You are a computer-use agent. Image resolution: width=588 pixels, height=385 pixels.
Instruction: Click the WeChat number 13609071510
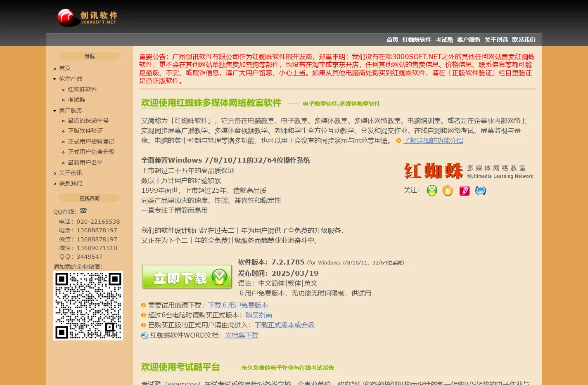pyautogui.click(x=97, y=248)
